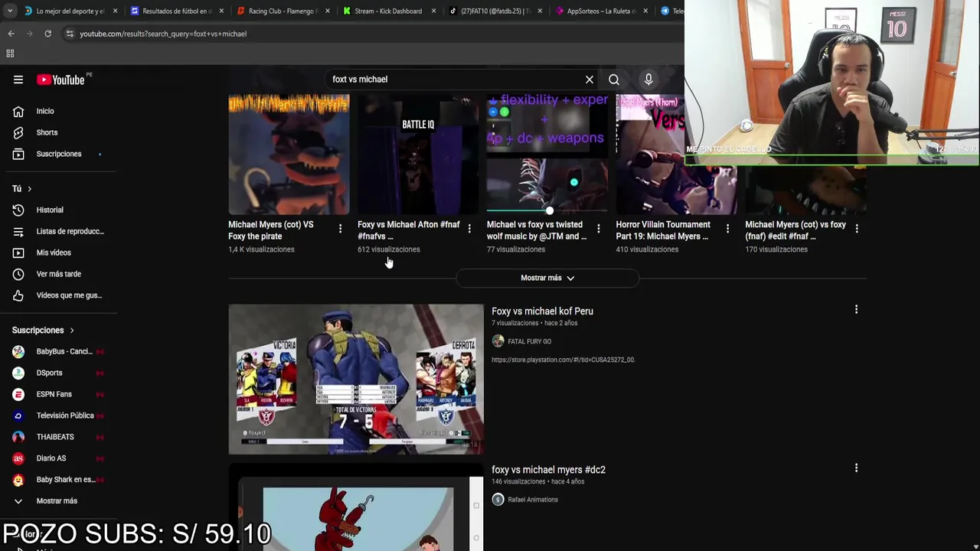Screen dimensions: 980x551
Task: Open store.playstation.com description link text
Action: [563, 360]
